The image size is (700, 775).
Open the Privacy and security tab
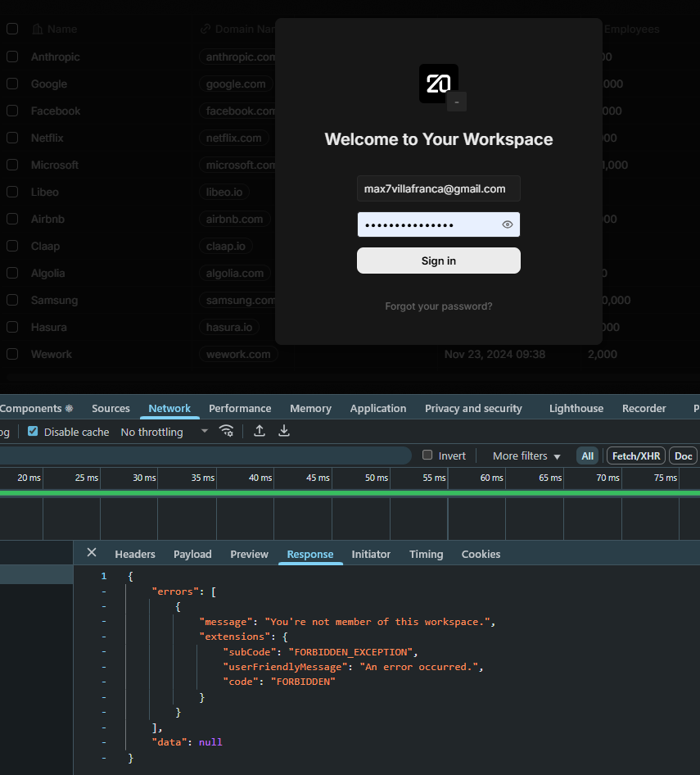point(473,408)
